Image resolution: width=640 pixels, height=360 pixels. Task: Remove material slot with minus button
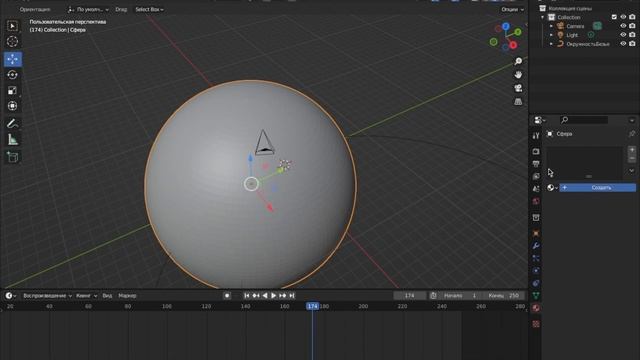pos(631,158)
